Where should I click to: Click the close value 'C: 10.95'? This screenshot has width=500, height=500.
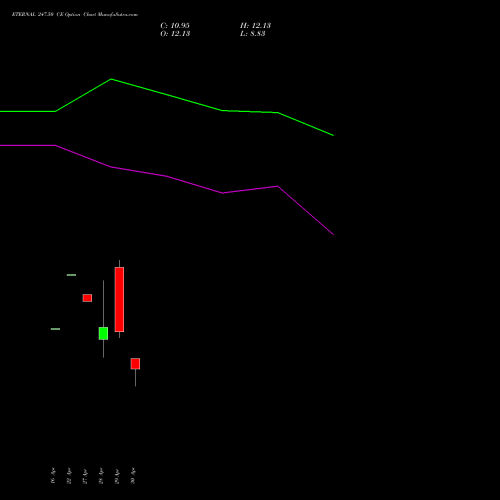point(175,26)
